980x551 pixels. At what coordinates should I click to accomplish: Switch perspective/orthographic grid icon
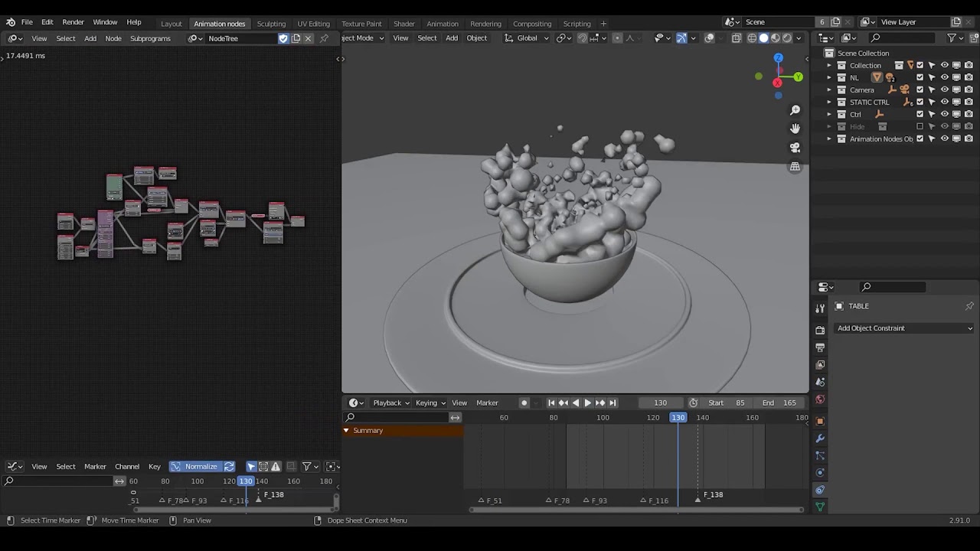[795, 166]
